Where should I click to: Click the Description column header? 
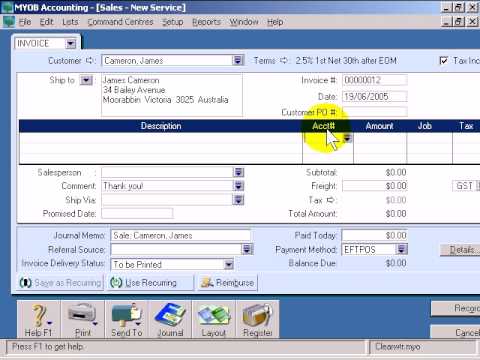[161, 126]
